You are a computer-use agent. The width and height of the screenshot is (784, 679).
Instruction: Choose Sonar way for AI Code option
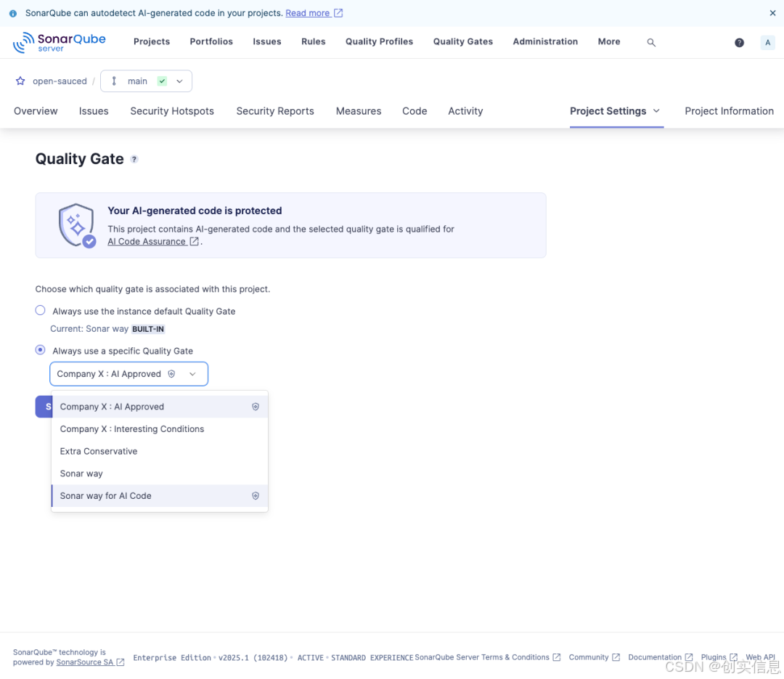click(160, 496)
